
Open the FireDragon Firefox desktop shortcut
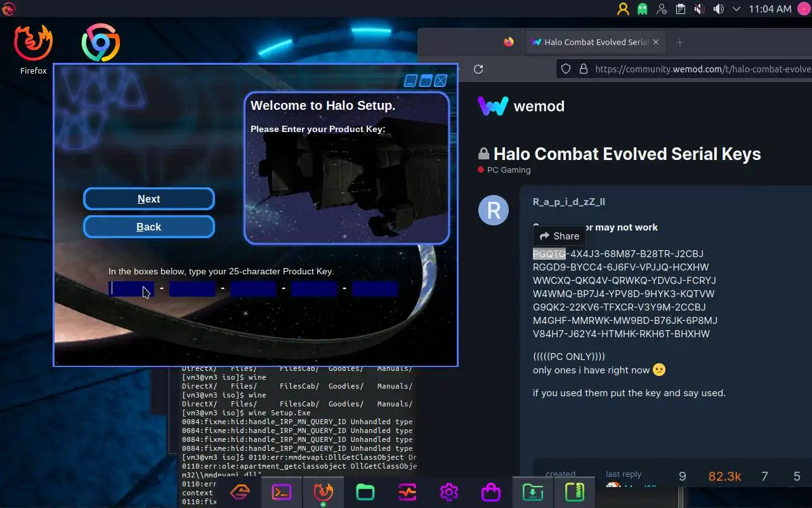[x=33, y=50]
